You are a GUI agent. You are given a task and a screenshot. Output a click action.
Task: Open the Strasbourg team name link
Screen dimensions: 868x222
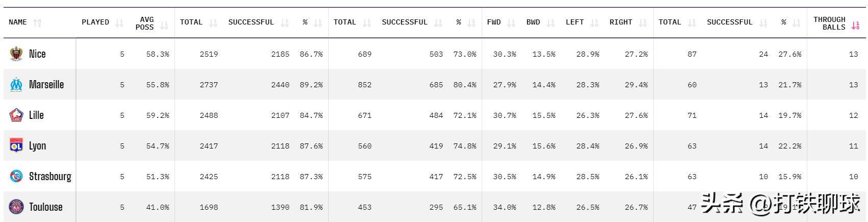tap(50, 177)
